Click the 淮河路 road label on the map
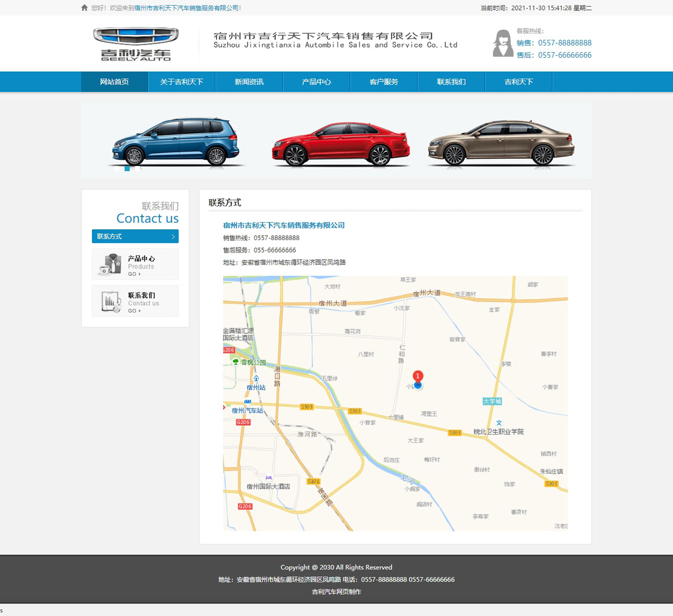The width and height of the screenshot is (673, 616). (x=307, y=434)
